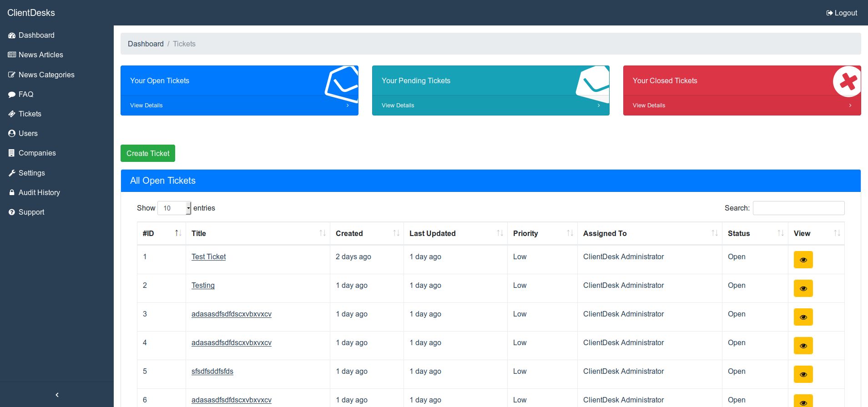This screenshot has height=407, width=868.
Task: Click the Create Ticket button
Action: click(x=148, y=153)
